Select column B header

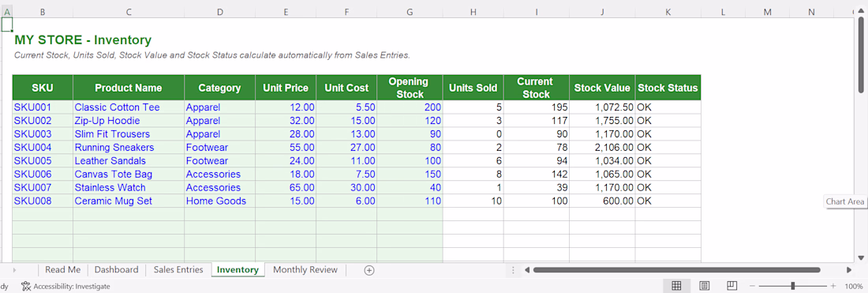tap(43, 12)
